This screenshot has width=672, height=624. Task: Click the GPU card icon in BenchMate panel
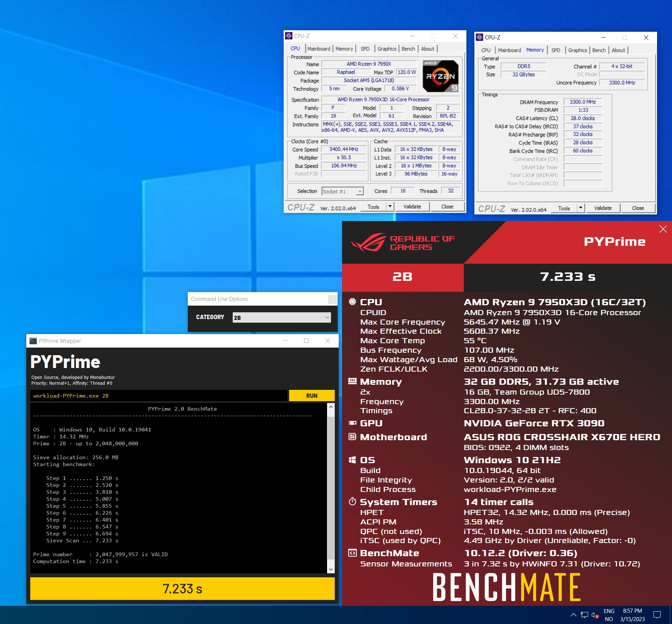click(352, 423)
